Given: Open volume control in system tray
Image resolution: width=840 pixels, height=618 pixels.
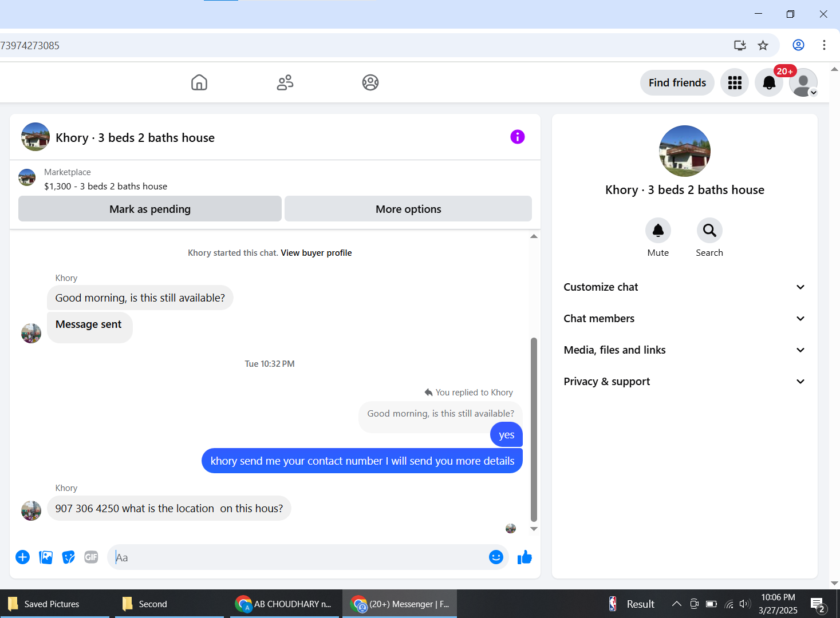Looking at the screenshot, I should click(744, 604).
